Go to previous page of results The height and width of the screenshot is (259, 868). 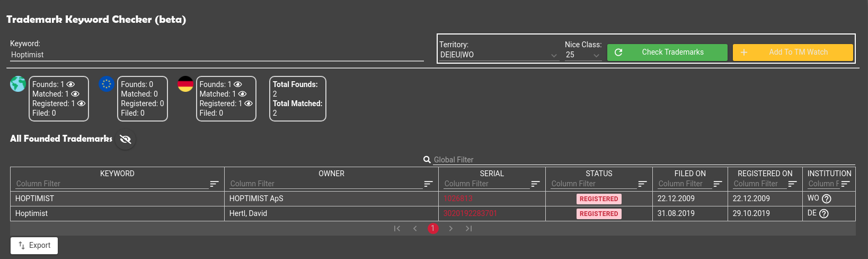click(415, 229)
